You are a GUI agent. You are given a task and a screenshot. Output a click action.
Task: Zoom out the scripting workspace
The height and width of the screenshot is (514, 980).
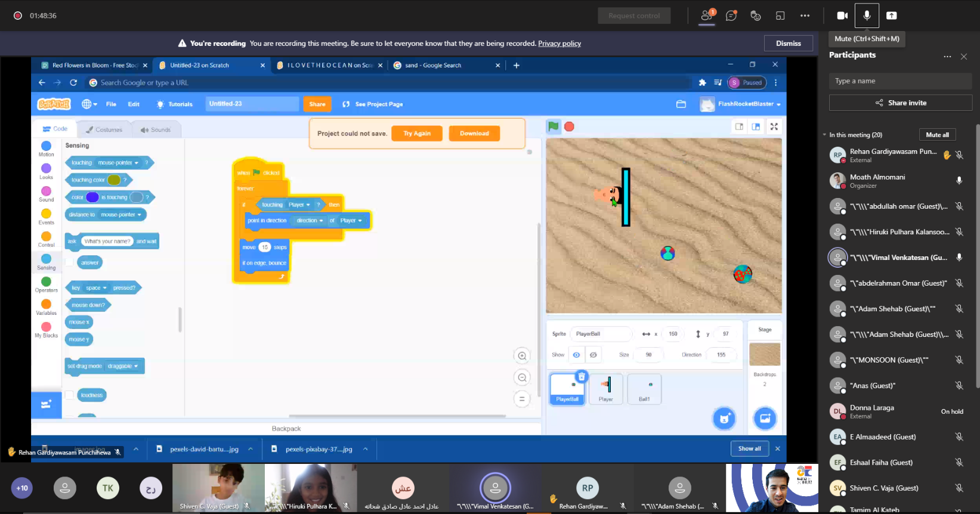pos(522,377)
